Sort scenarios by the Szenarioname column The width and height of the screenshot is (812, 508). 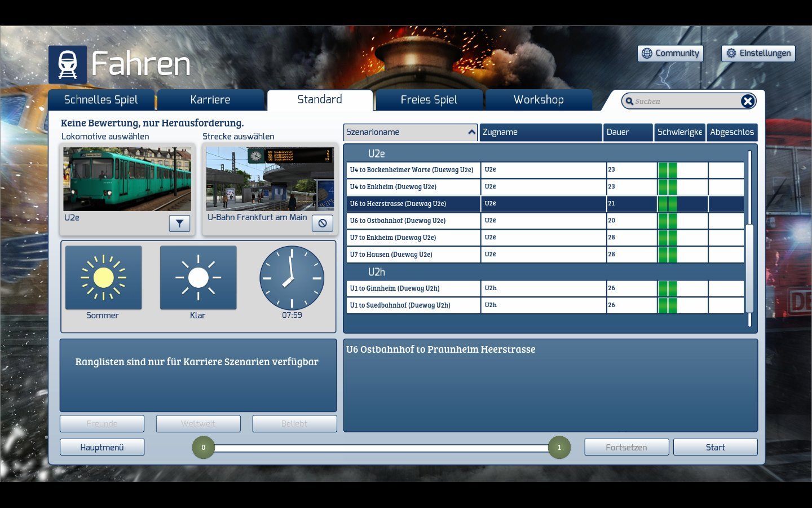coord(410,132)
